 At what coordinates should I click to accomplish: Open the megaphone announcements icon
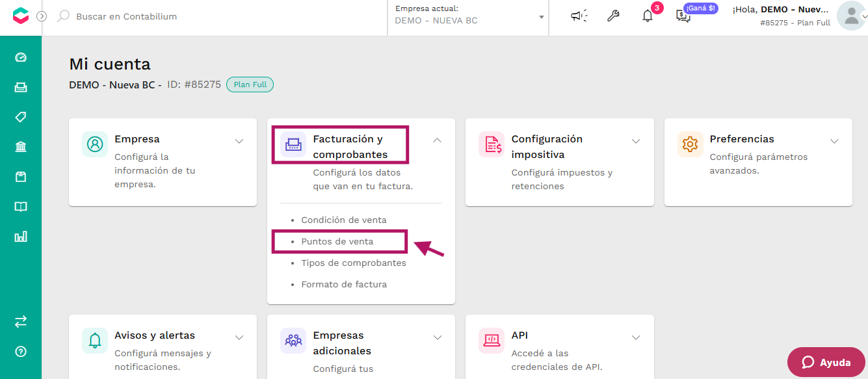point(579,16)
